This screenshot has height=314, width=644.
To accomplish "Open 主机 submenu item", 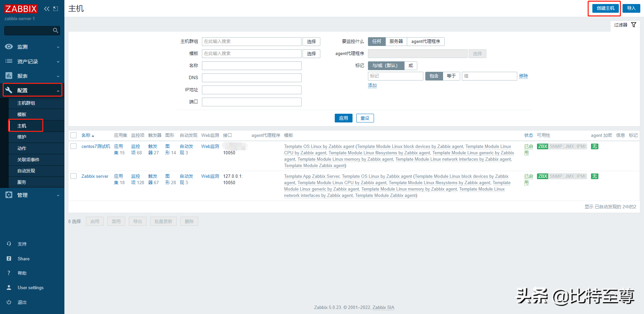I will pyautogui.click(x=36, y=126).
